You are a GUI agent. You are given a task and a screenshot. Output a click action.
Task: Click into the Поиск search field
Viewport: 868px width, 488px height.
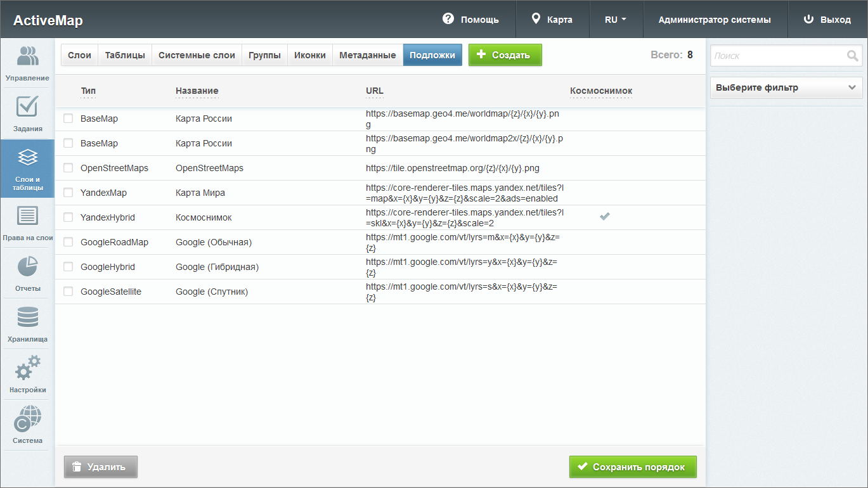pos(779,56)
